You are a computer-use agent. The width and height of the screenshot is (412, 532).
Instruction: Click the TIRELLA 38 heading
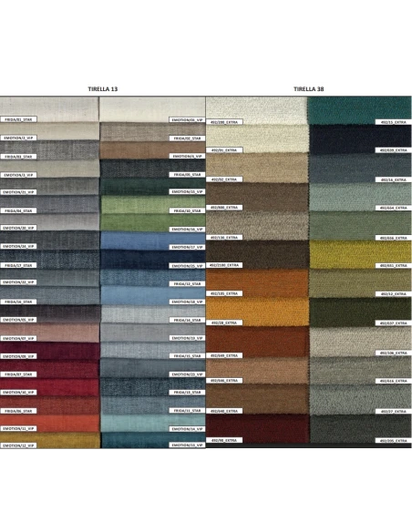pos(308,89)
